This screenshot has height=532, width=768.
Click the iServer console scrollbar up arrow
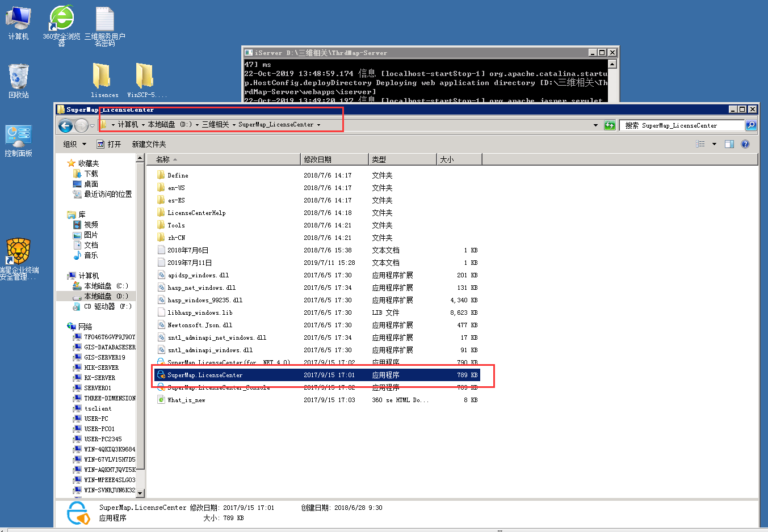click(x=612, y=64)
